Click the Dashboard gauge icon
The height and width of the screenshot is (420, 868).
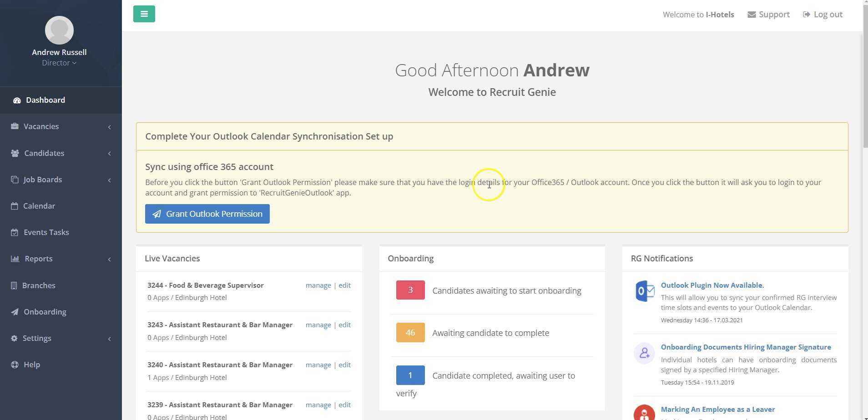tap(17, 100)
